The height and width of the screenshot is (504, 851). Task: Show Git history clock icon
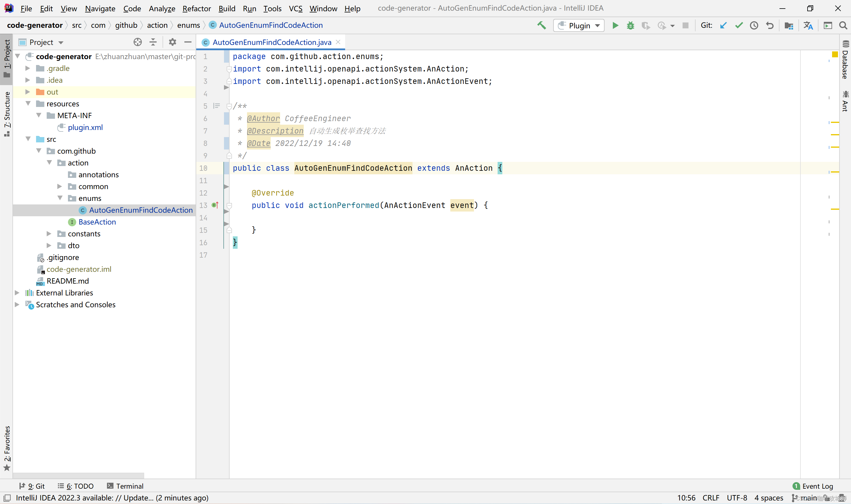754,25
